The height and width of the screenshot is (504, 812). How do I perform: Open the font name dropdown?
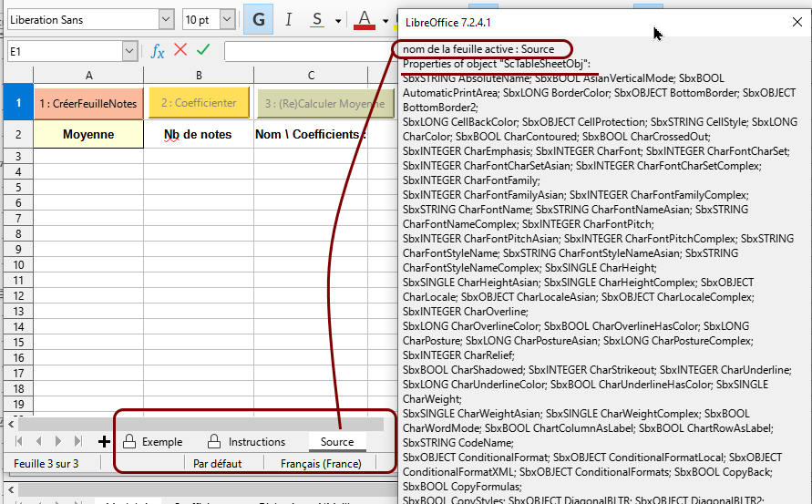(x=165, y=19)
